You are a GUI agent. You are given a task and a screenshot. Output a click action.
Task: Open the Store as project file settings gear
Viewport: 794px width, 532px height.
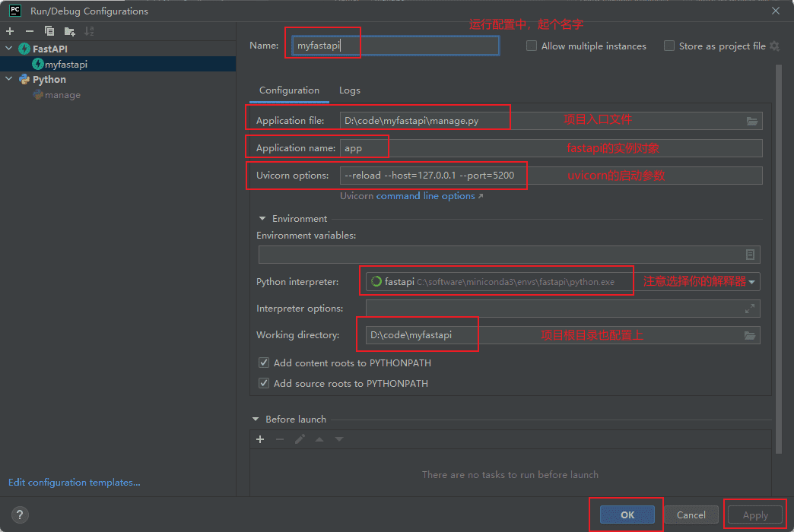(x=775, y=46)
